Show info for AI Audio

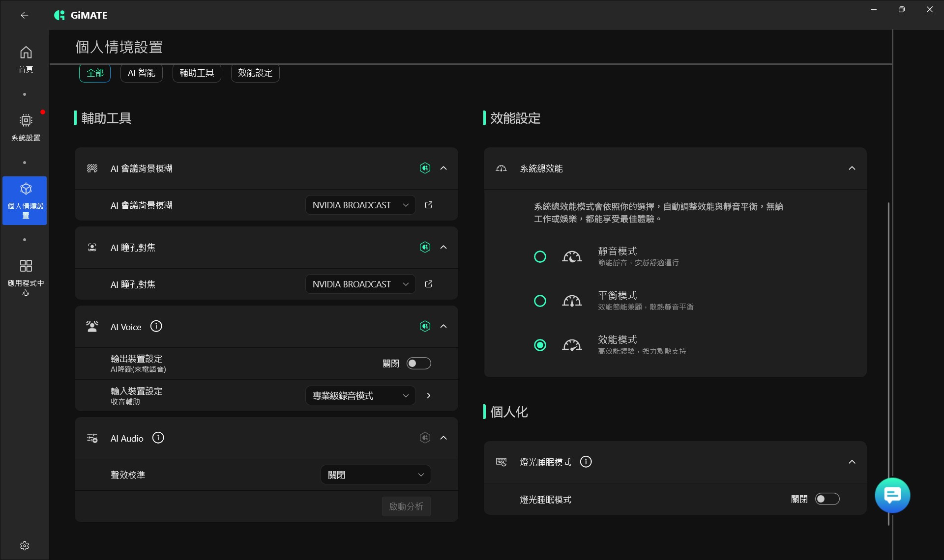(158, 438)
